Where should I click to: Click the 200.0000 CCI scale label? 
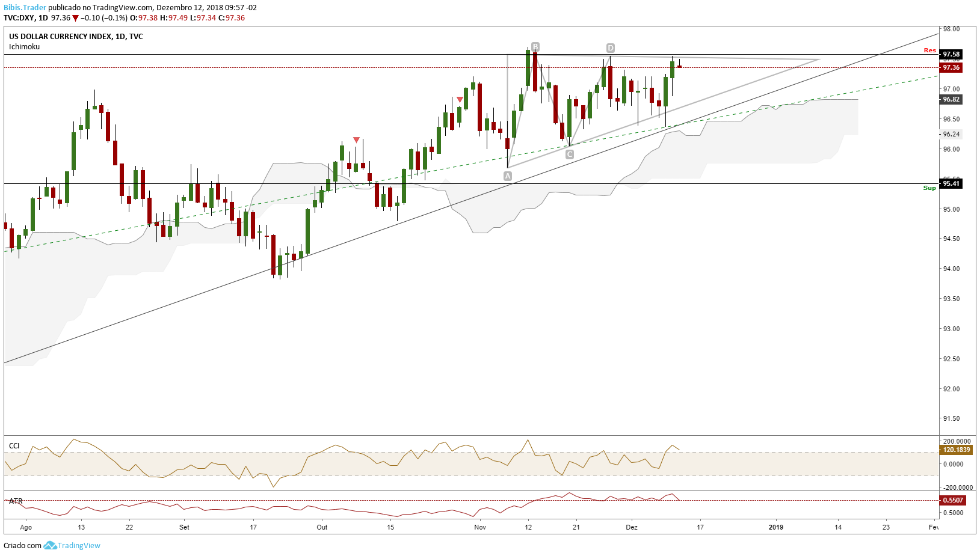tap(957, 441)
